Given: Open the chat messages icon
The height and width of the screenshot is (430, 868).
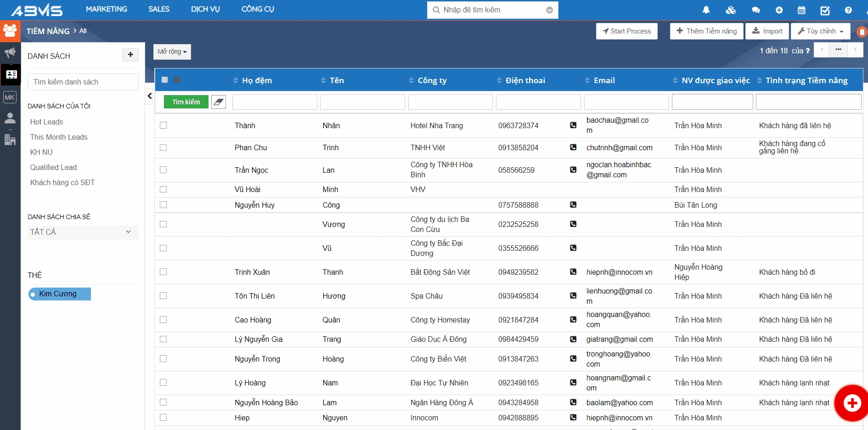Looking at the screenshot, I should [755, 10].
